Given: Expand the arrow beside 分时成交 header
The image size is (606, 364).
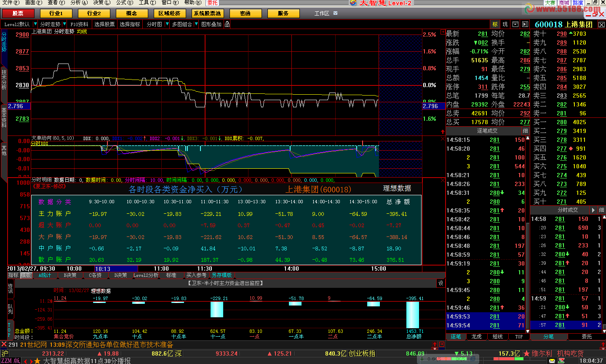Looking at the screenshot, I should point(593,210).
